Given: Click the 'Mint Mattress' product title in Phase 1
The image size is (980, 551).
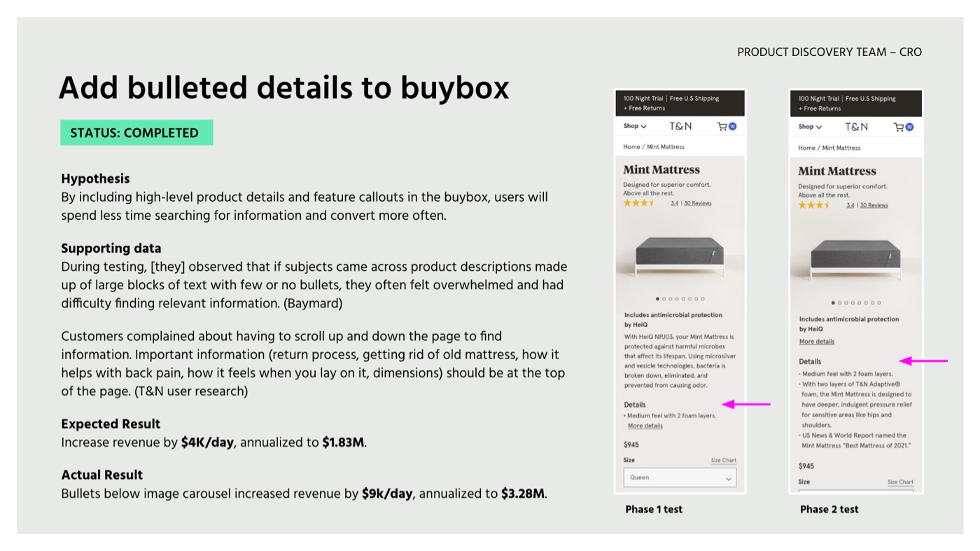Looking at the screenshot, I should coord(661,169).
